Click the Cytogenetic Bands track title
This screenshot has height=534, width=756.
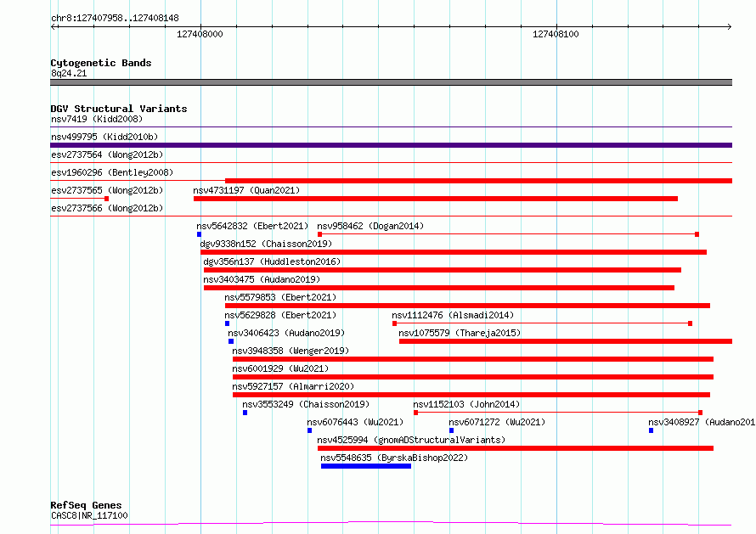coord(101,63)
